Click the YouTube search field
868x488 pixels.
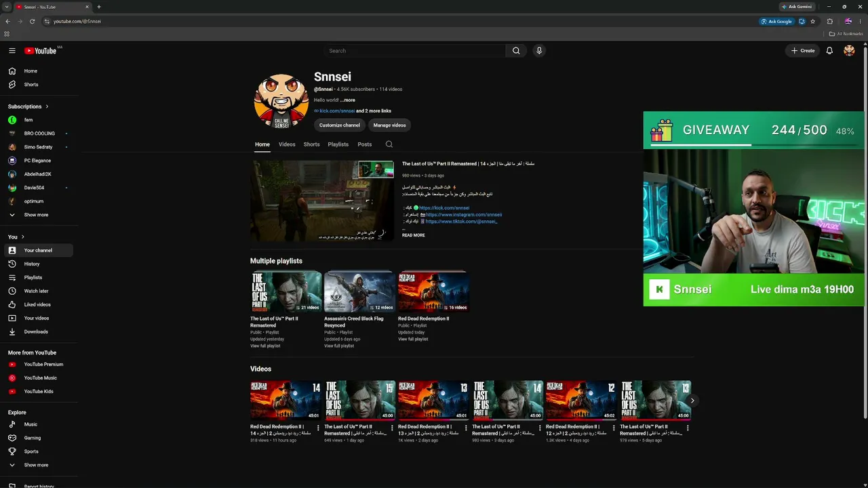[414, 51]
